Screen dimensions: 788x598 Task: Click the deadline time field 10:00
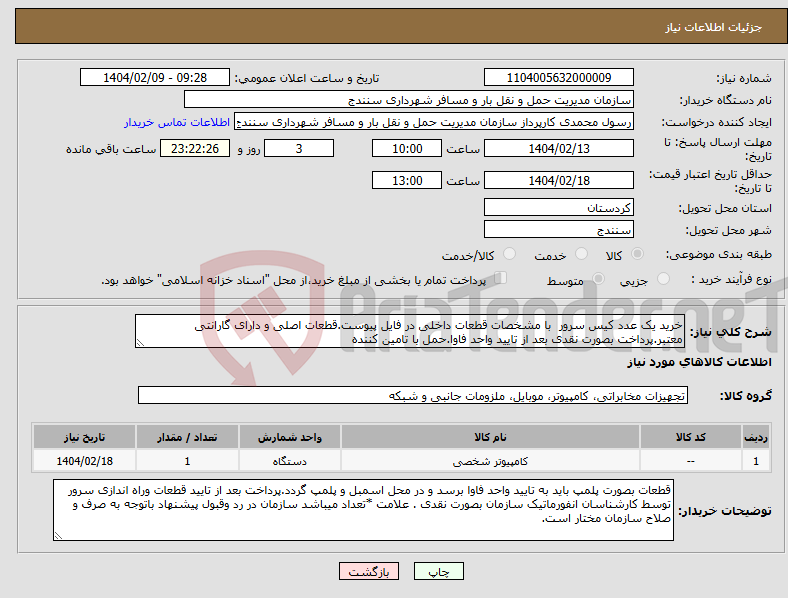(407, 148)
